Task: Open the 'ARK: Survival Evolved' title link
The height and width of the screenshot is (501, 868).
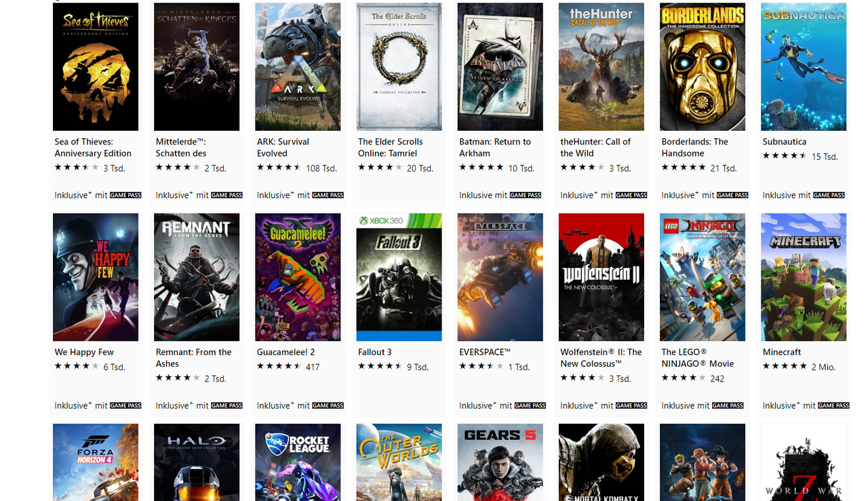Action: 283,148
